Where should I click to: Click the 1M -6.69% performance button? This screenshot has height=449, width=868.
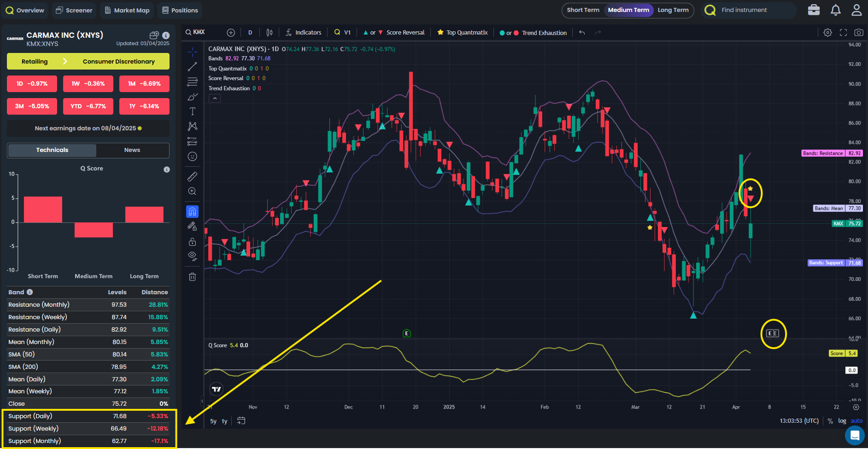[144, 84]
